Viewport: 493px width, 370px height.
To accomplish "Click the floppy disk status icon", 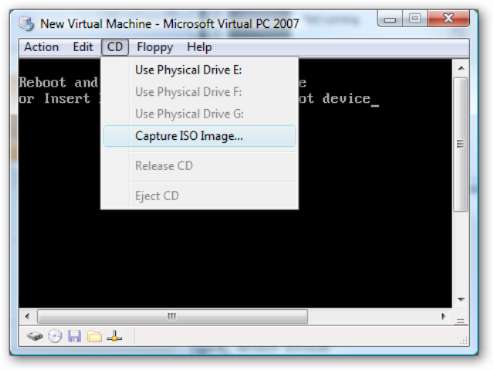I will 75,336.
